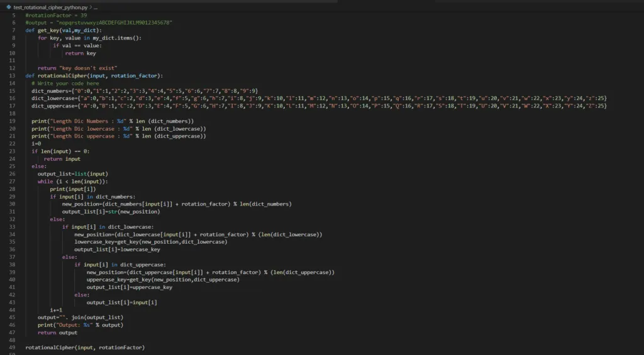Click the 'output_list[i]=lowercase_key' line
Viewport: 644px width, 355px height.
click(x=117, y=249)
